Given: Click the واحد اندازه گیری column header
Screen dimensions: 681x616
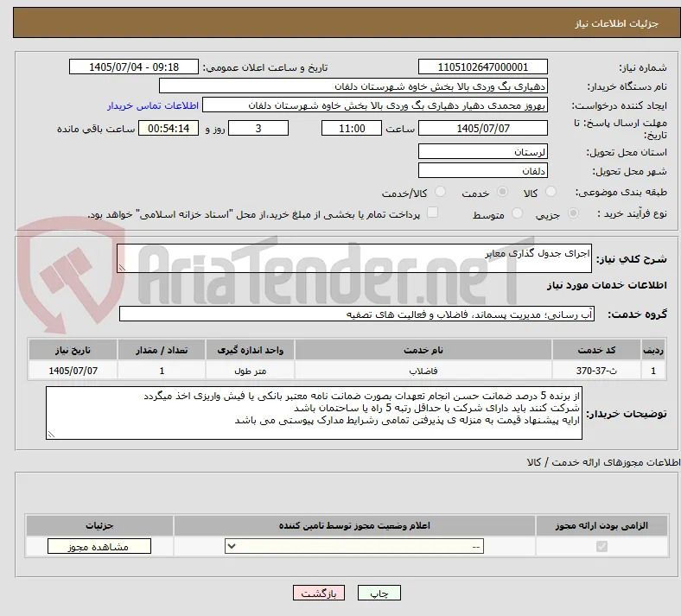Looking at the screenshot, I should (250, 349).
